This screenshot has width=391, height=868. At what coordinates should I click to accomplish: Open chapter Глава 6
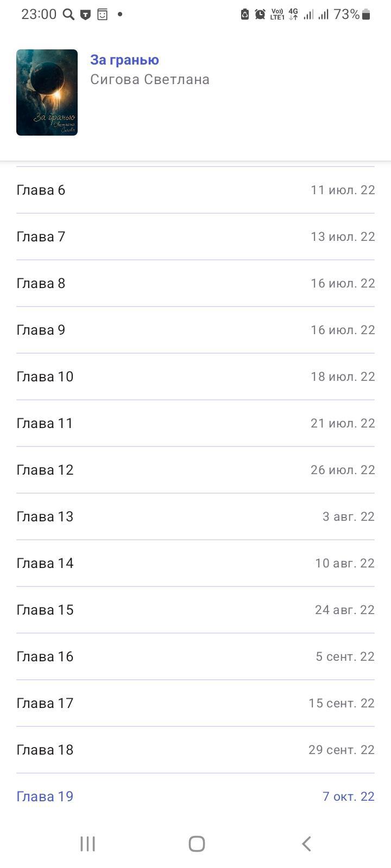pyautogui.click(x=41, y=190)
